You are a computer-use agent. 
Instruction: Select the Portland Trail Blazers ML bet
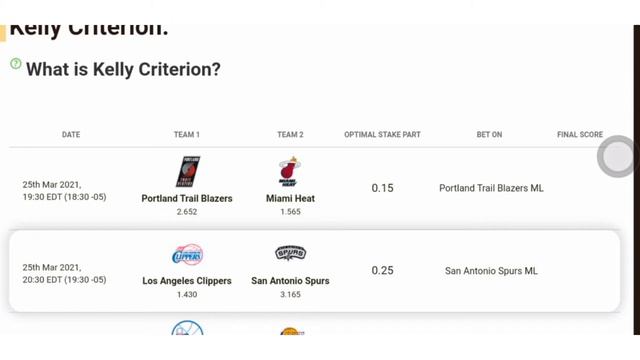(x=491, y=188)
